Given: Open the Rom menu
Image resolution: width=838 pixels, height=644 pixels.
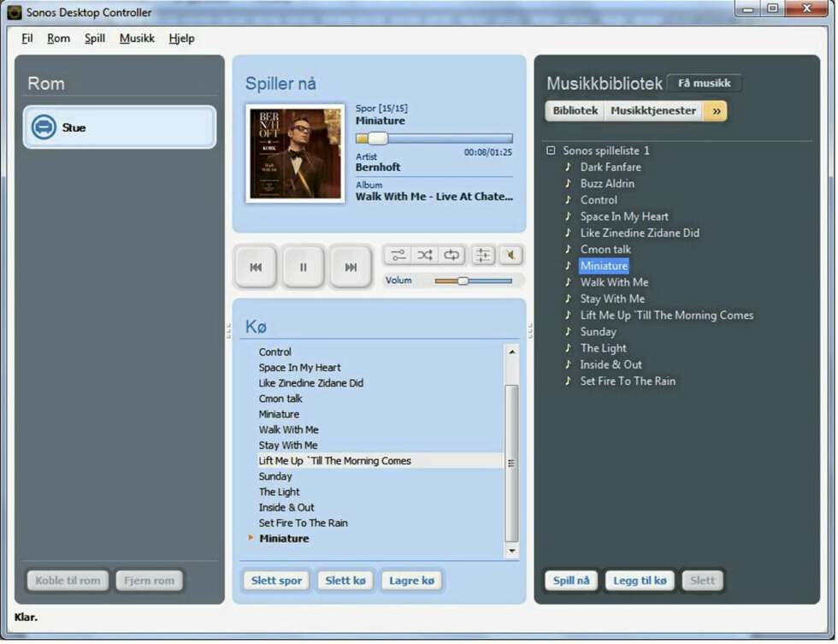Looking at the screenshot, I should click(58, 38).
